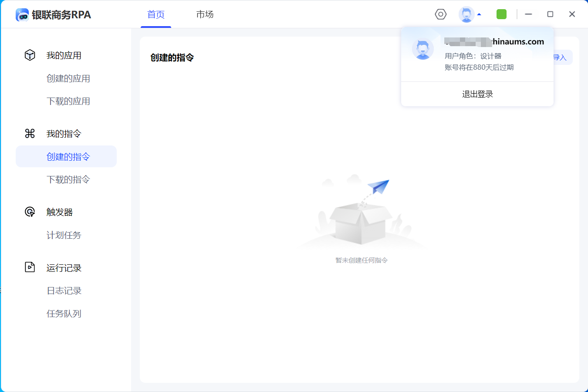Open 任务队列 in sidebar

click(x=64, y=314)
